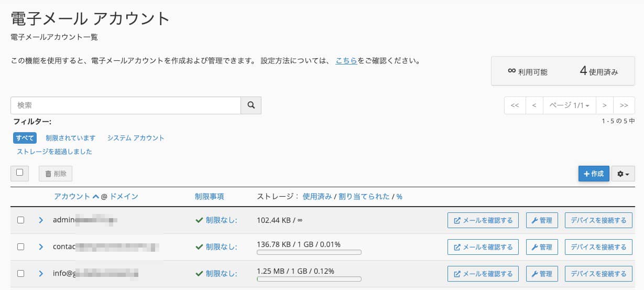The height and width of the screenshot is (290, 644).
Task: Go to last page with >> button
Action: [x=624, y=105]
